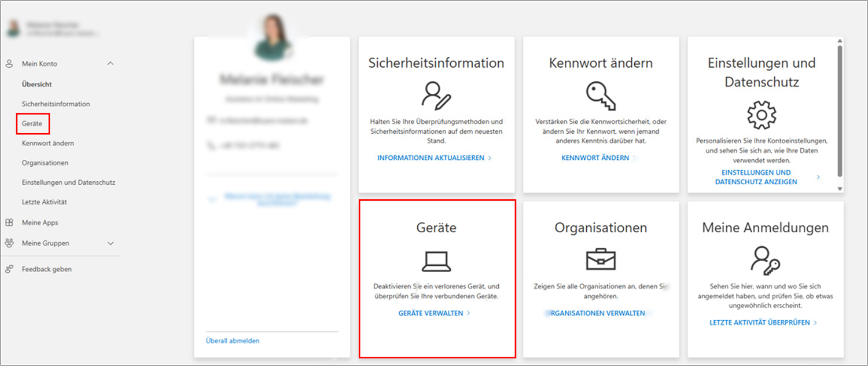Click the gear icon in Einstellungen und Datenschutz
The image size is (868, 366).
click(x=762, y=115)
